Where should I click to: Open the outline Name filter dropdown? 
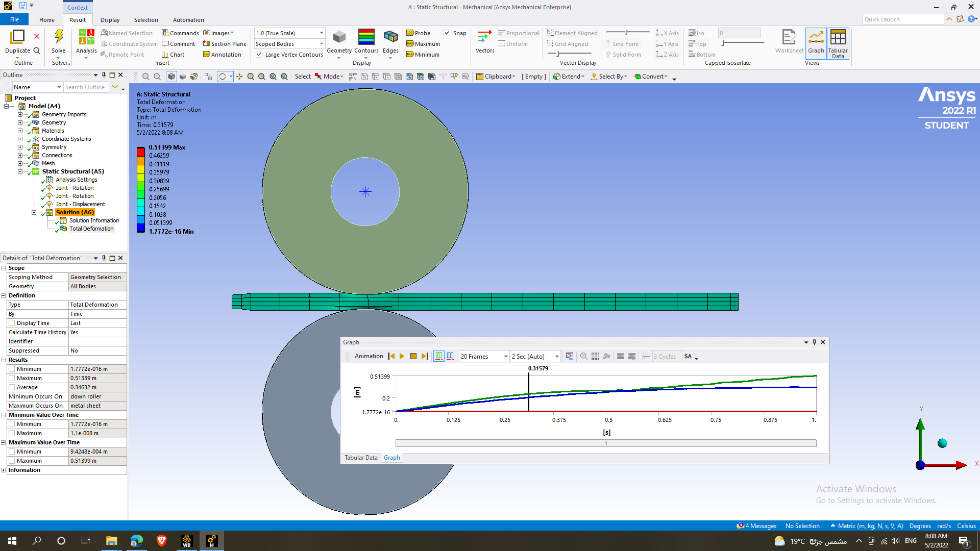pyautogui.click(x=37, y=87)
